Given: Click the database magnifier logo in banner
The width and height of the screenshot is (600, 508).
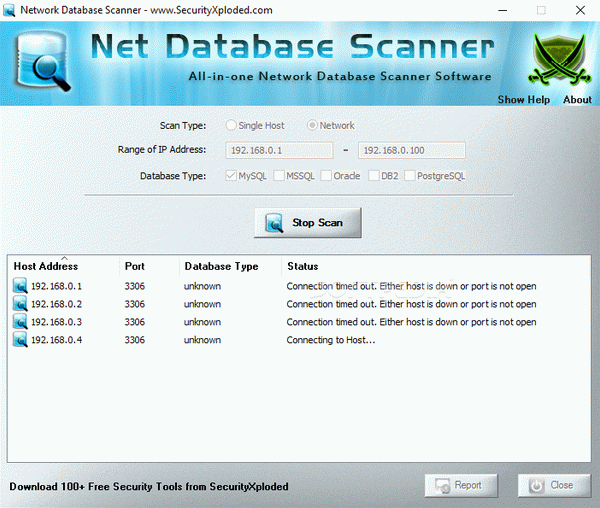Looking at the screenshot, I should [x=43, y=61].
